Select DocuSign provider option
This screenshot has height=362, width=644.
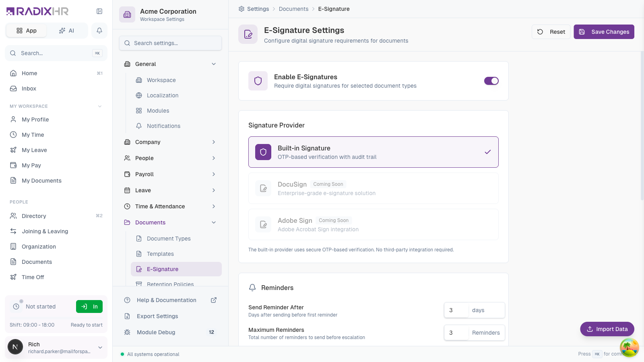[374, 188]
